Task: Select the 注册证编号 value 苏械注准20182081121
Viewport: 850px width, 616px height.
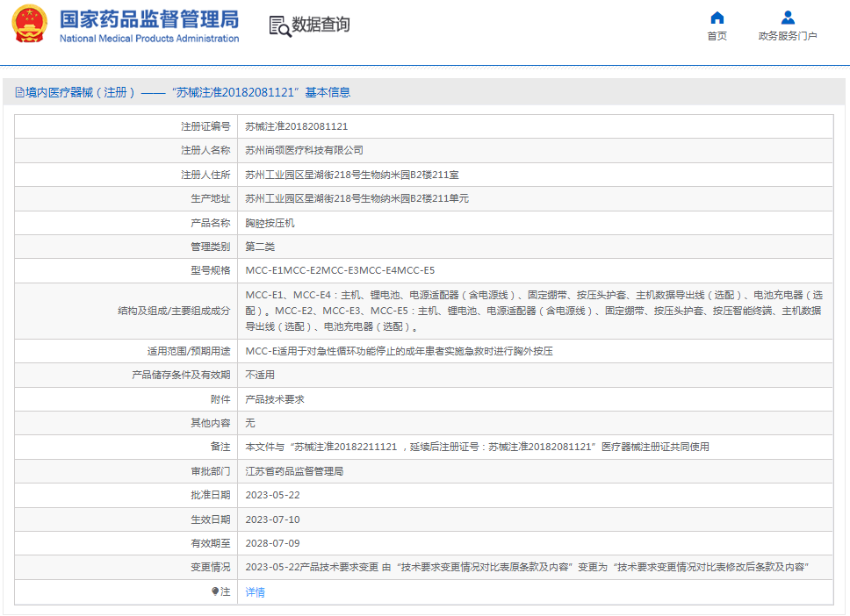Action: (x=296, y=126)
